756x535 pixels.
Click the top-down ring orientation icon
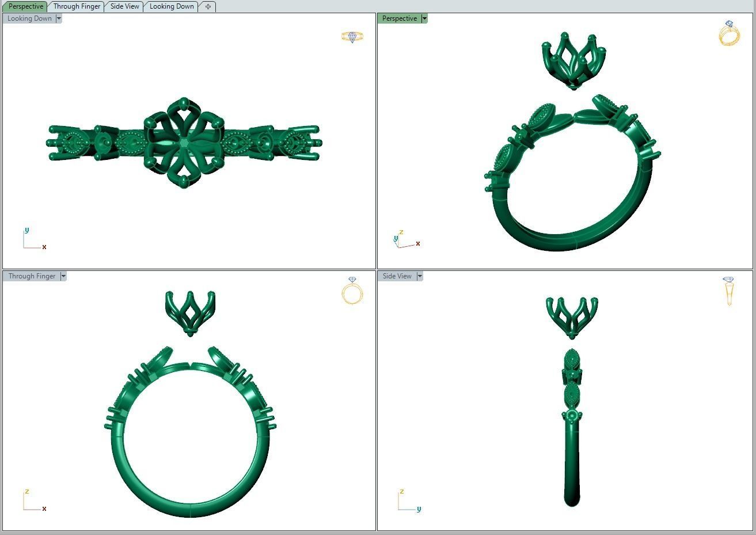[x=352, y=37]
